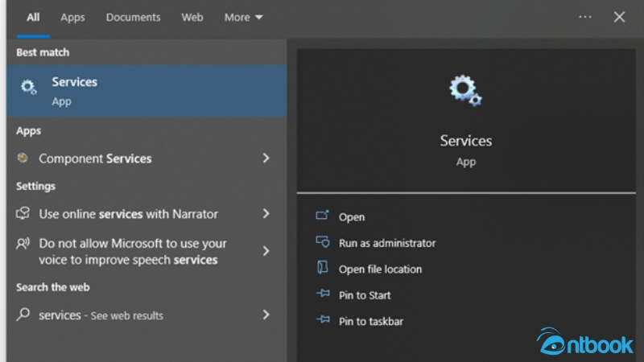Click the Services gear icon in Best match
Image resolution: width=644 pixels, height=362 pixels.
coord(28,87)
